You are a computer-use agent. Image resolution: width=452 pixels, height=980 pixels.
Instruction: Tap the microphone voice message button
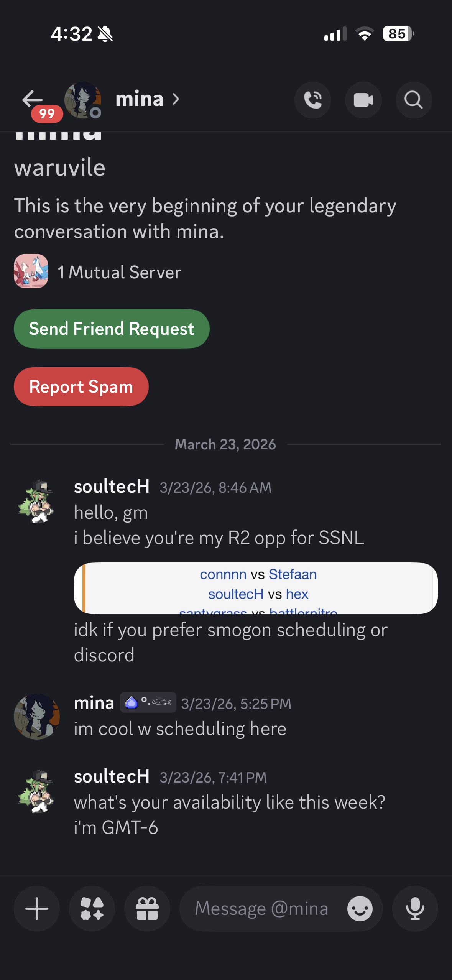[x=415, y=908]
